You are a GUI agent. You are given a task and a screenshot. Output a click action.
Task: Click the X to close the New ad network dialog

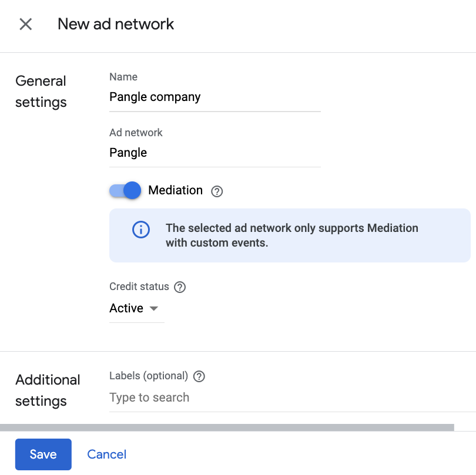pyautogui.click(x=26, y=24)
